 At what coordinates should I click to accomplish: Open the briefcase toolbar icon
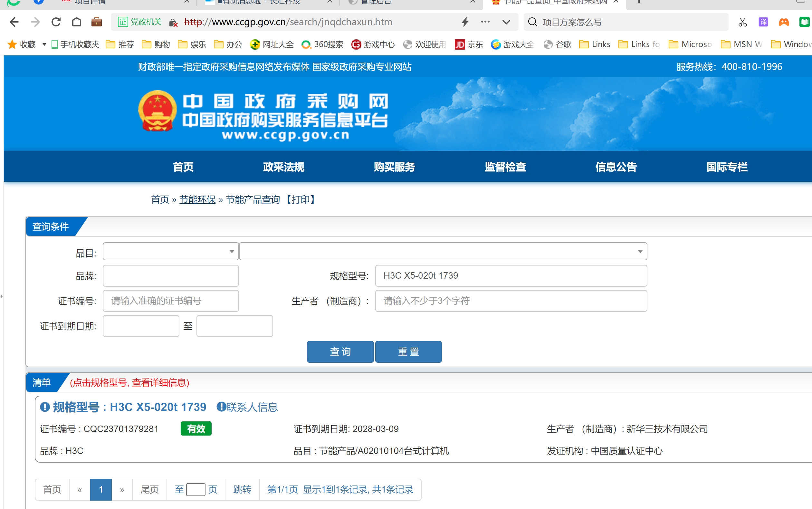tap(97, 22)
